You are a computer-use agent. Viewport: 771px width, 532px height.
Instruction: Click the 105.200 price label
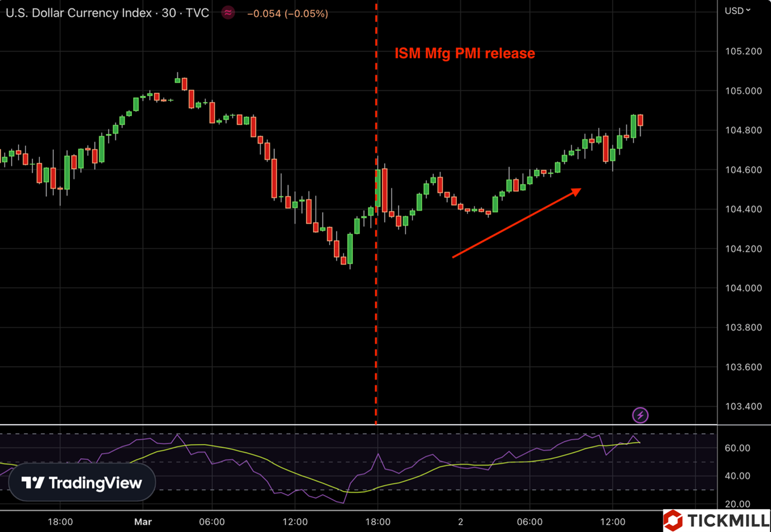tap(743, 51)
